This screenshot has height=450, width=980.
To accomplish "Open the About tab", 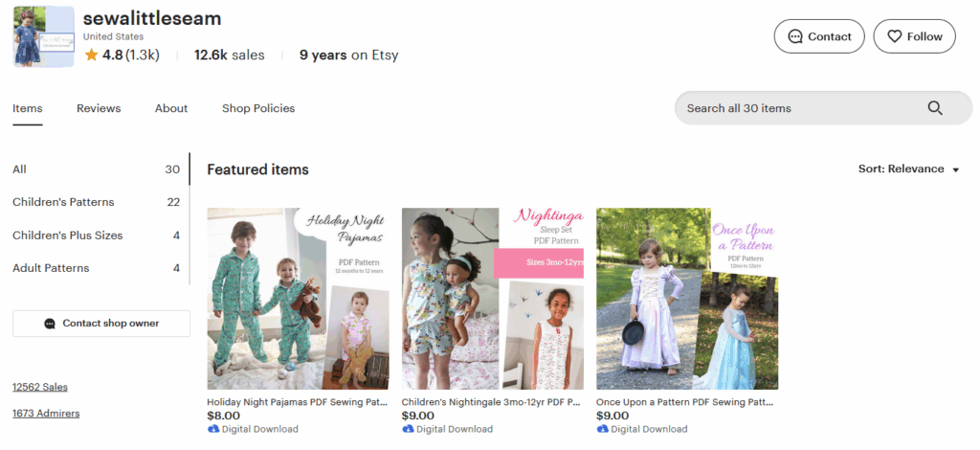I will pyautogui.click(x=171, y=108).
